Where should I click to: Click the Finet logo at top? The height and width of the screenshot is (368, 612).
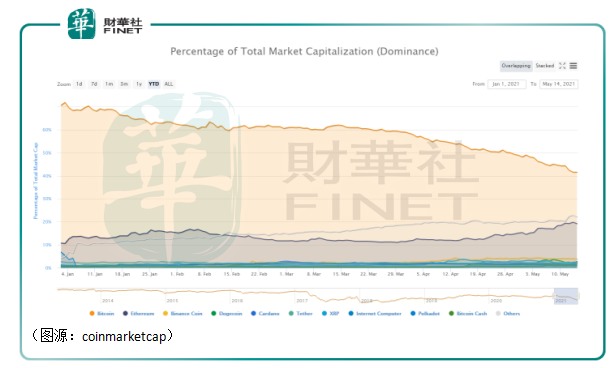(x=105, y=24)
